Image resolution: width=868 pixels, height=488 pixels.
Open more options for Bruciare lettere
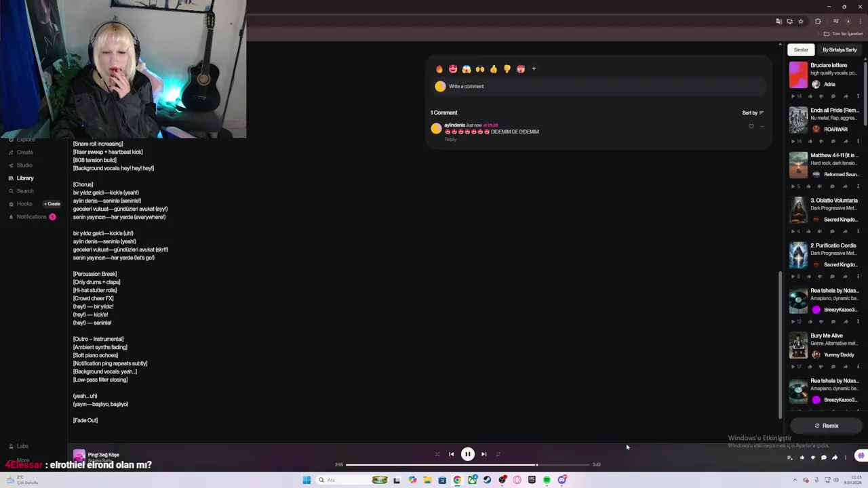858,96
